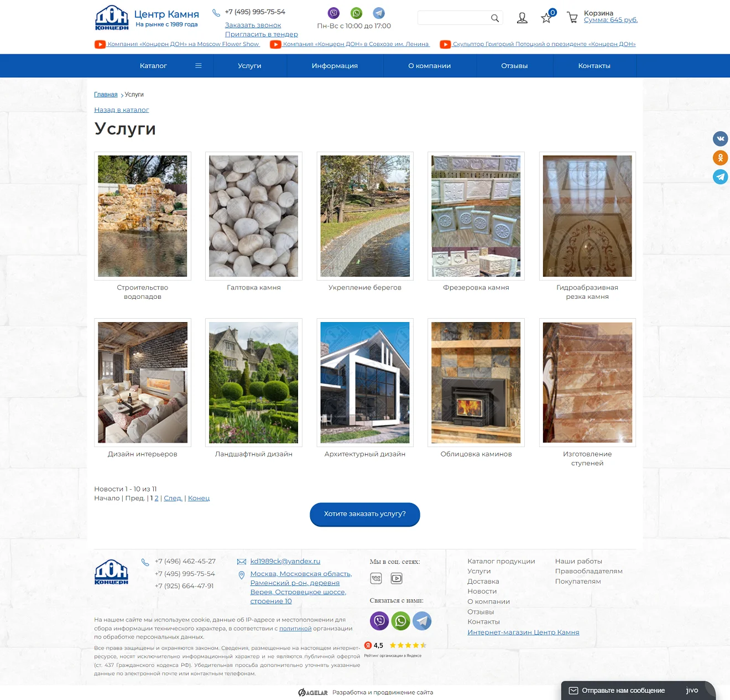Open the footer 'Интернет-магазин Центр Камня' link
Viewport: 730px width, 700px height.
(x=523, y=632)
